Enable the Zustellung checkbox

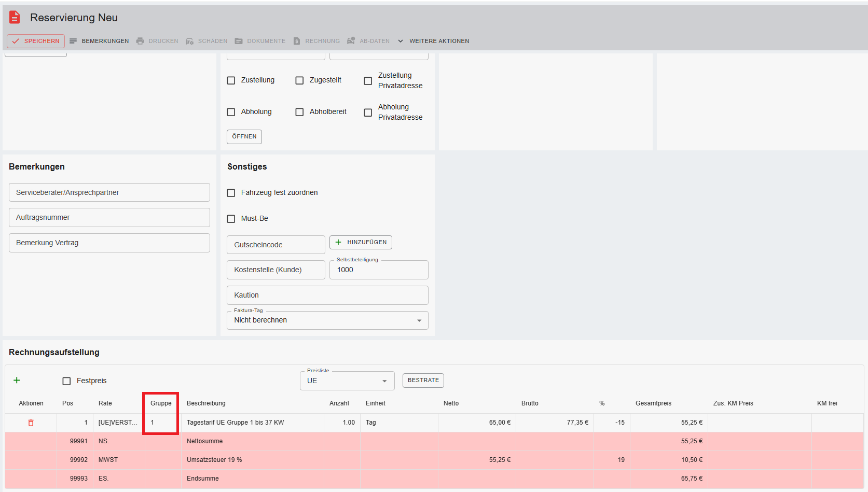(231, 80)
